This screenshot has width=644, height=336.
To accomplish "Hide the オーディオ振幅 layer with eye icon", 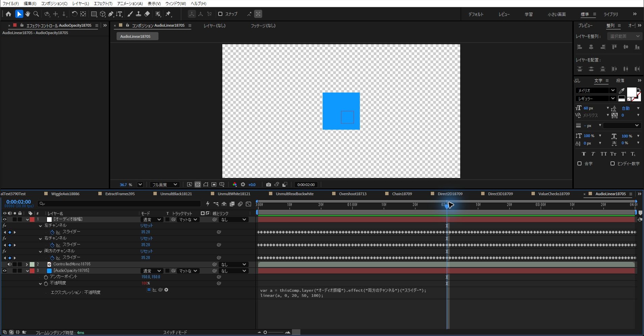I will click(5, 219).
